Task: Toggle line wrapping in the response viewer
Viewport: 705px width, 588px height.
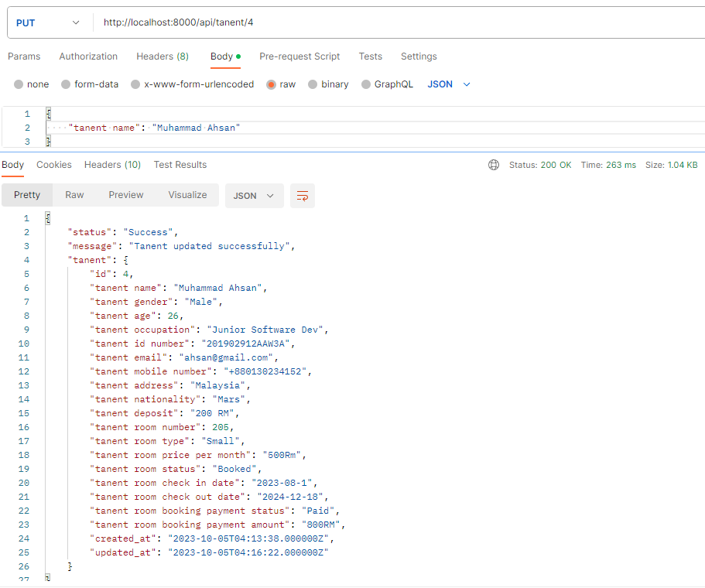Action: point(301,195)
